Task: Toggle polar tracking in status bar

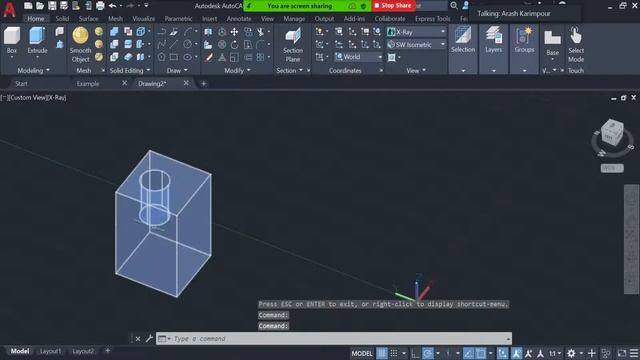Action: tap(428, 353)
